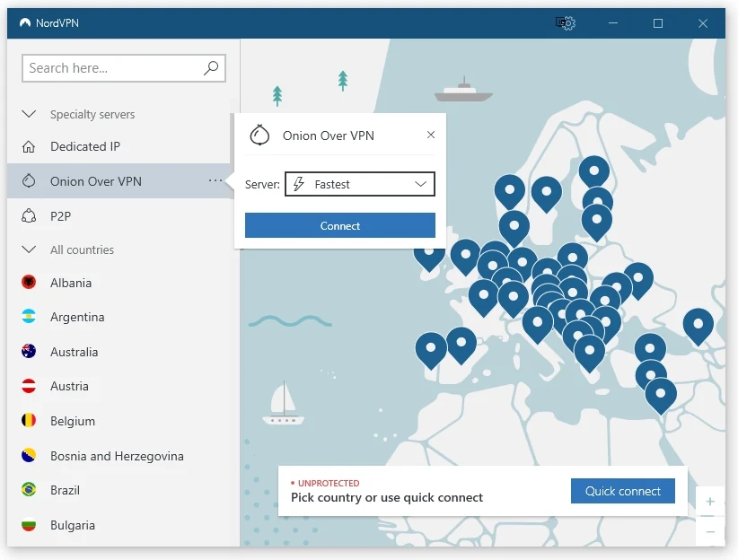The width and height of the screenshot is (738, 560).
Task: Click the Dedicated IP house icon
Action: [x=29, y=147]
